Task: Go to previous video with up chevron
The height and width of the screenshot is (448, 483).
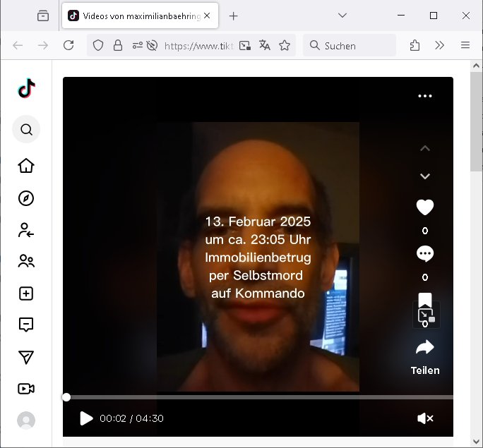Action: coord(424,148)
